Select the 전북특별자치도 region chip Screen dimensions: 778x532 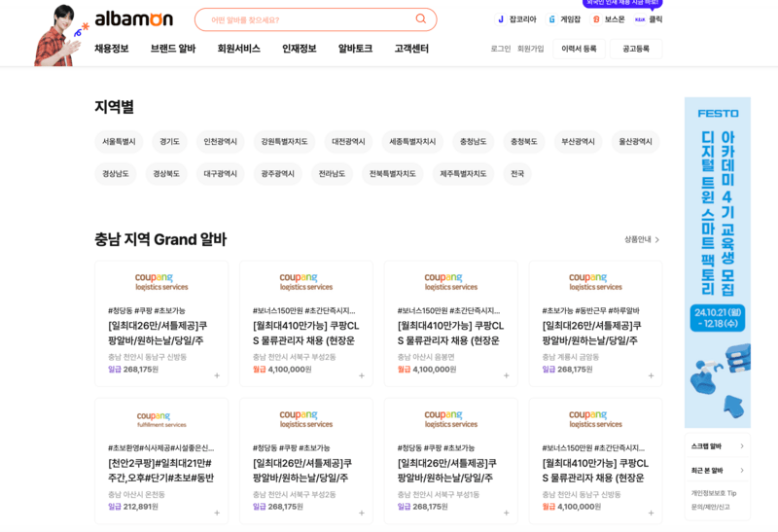393,174
